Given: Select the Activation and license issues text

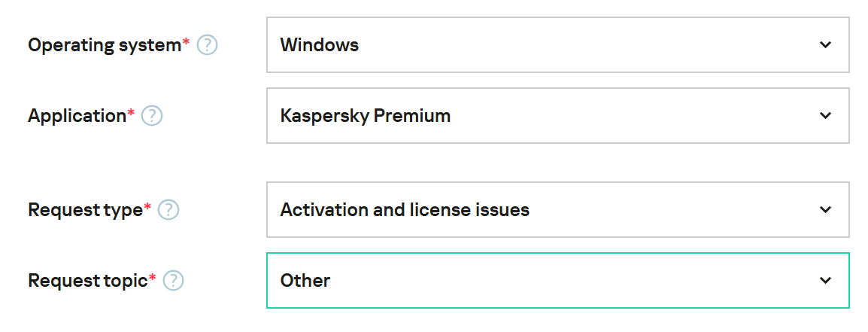Looking at the screenshot, I should point(405,210).
